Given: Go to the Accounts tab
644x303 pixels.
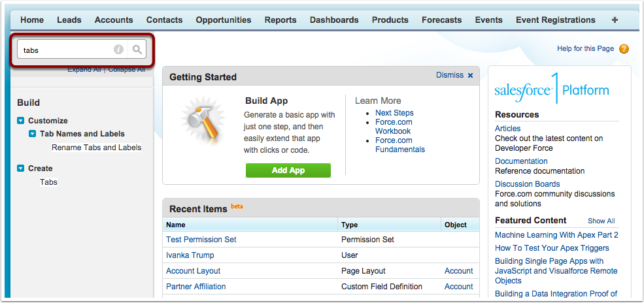Looking at the screenshot, I should [x=114, y=20].
